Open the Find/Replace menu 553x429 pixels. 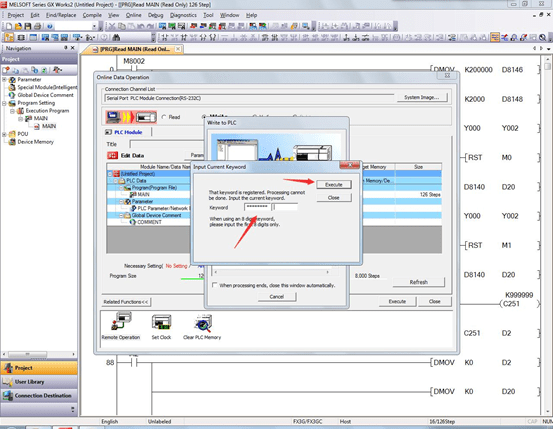pyautogui.click(x=61, y=15)
